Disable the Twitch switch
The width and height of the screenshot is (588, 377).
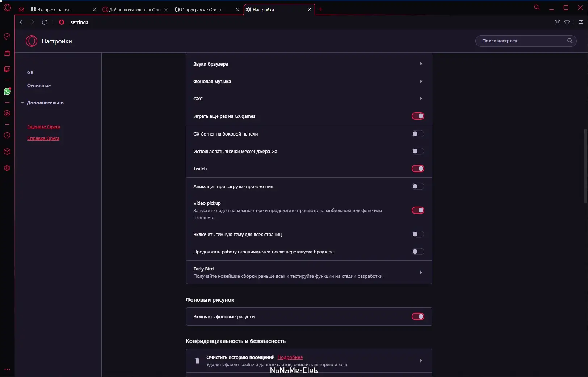[418, 169]
